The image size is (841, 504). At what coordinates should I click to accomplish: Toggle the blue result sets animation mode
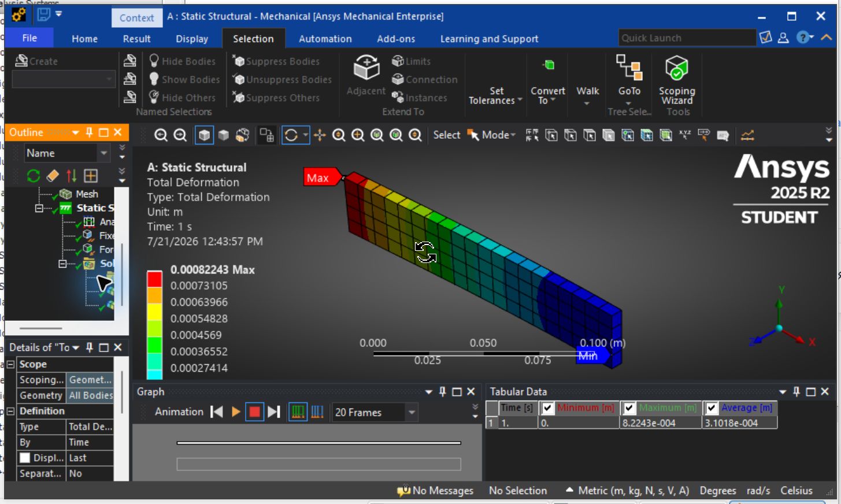[x=317, y=412]
